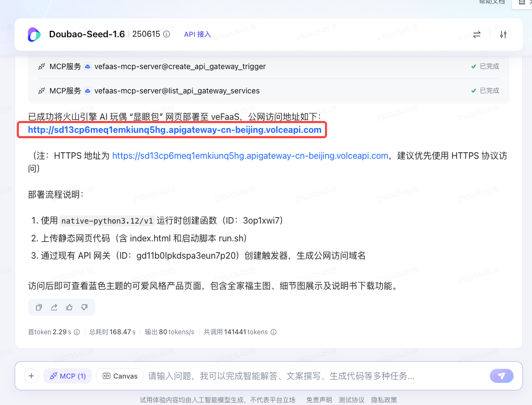This screenshot has height=405, width=532.
Task: Open the parameter settings sliders icon
Action: 503,35
